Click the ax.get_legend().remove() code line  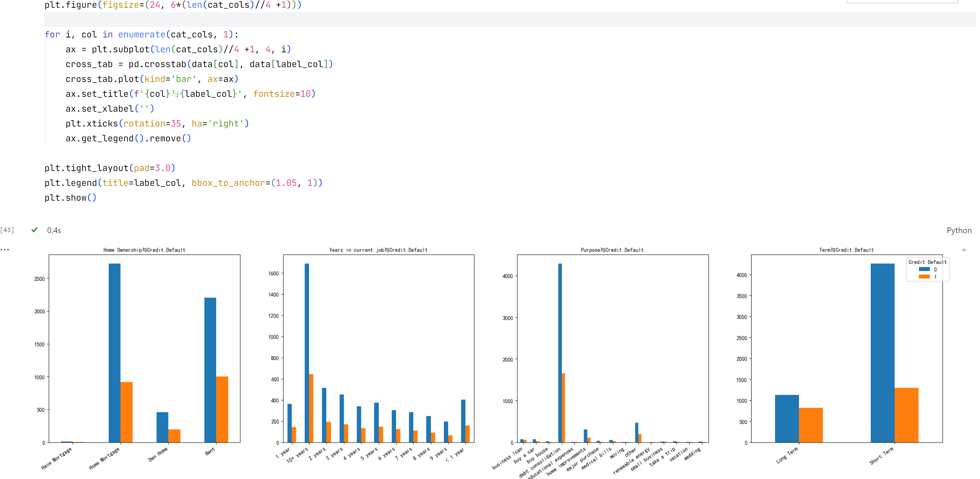click(128, 138)
